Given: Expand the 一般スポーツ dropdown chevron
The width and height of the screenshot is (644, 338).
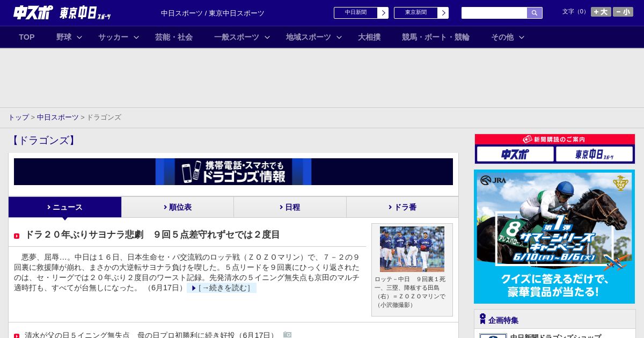Looking at the screenshot, I should [x=267, y=37].
